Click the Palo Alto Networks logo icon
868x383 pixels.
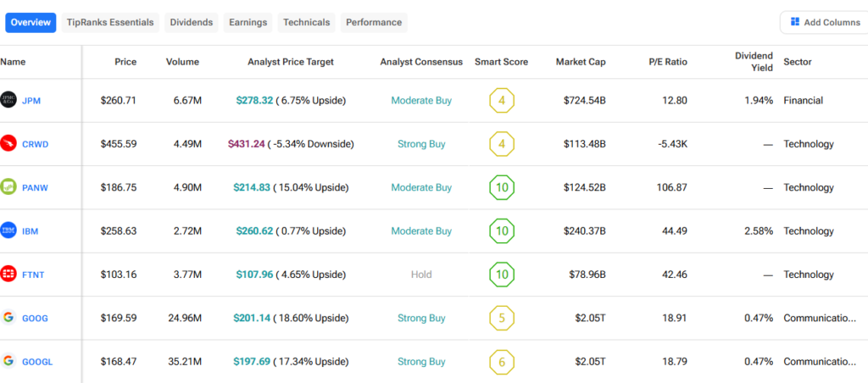[x=8, y=187]
